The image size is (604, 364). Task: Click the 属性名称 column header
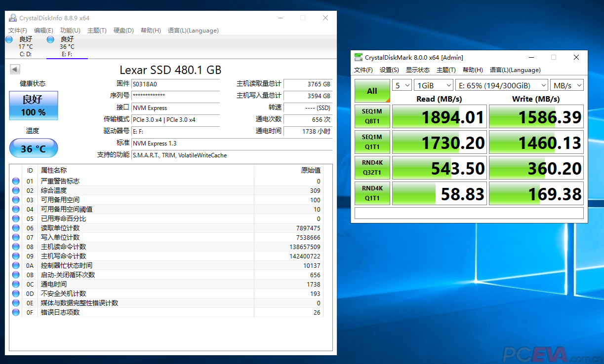click(146, 171)
